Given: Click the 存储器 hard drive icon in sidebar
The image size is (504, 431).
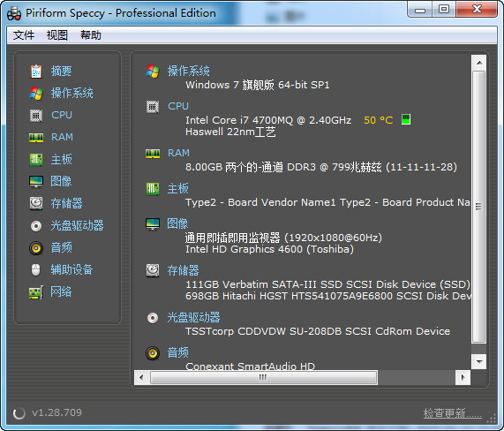Looking at the screenshot, I should (36, 204).
